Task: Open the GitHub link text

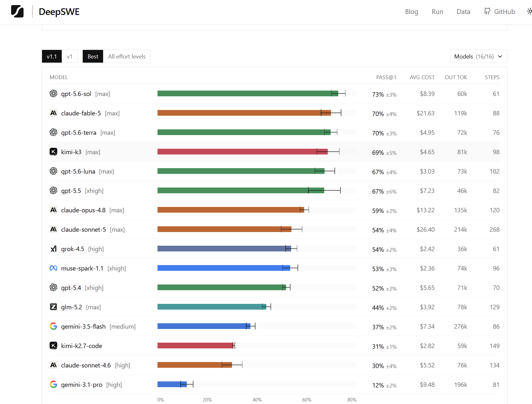Action: (505, 12)
